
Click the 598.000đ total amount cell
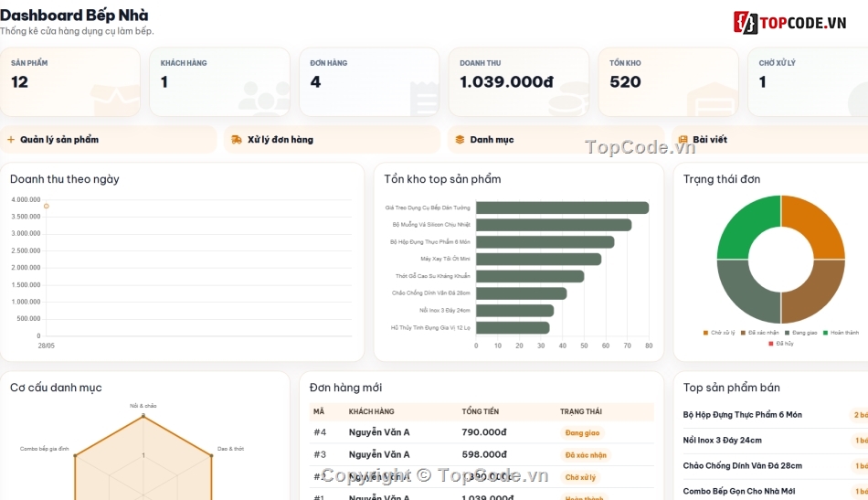point(484,454)
